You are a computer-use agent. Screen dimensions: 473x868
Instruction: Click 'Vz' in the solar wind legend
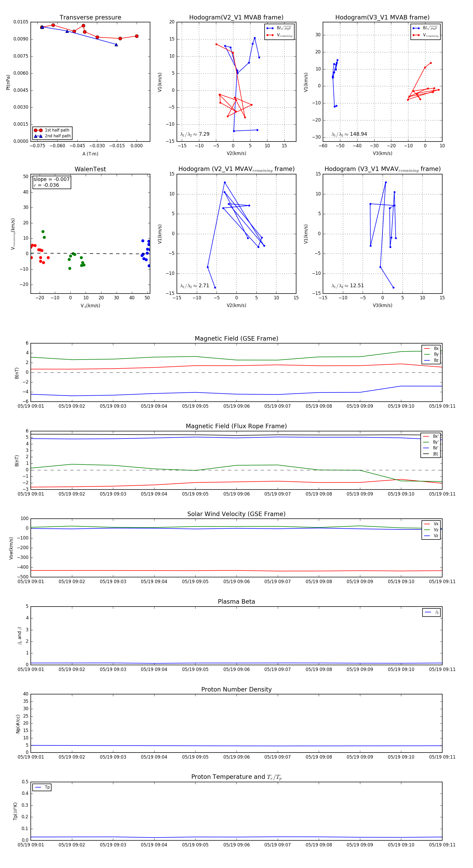pyautogui.click(x=436, y=536)
